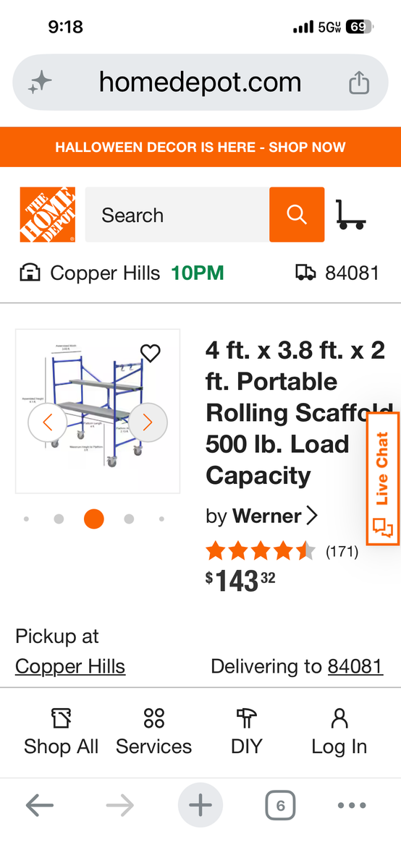Open the Shop All tab
Image resolution: width=401 pixels, height=868 pixels.
pos(61,732)
